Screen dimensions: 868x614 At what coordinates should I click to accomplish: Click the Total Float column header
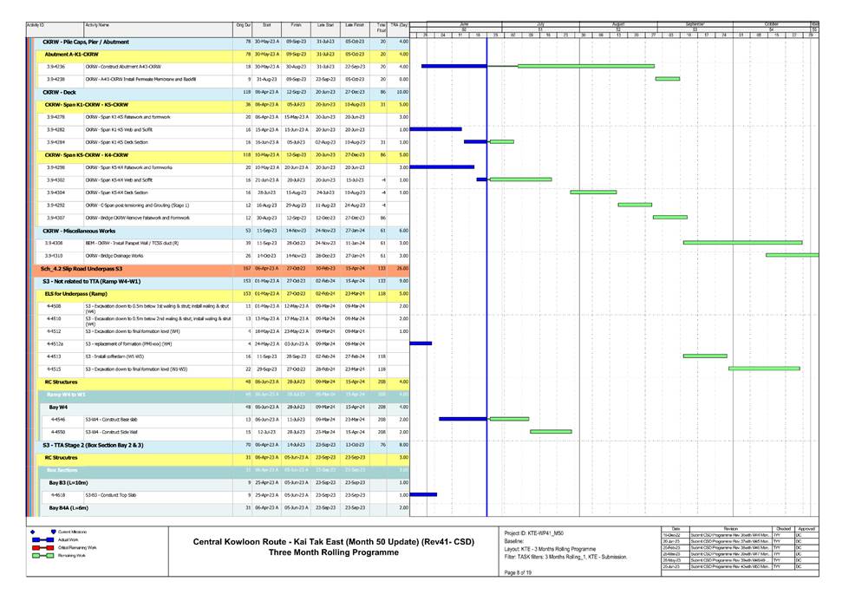[x=382, y=29]
